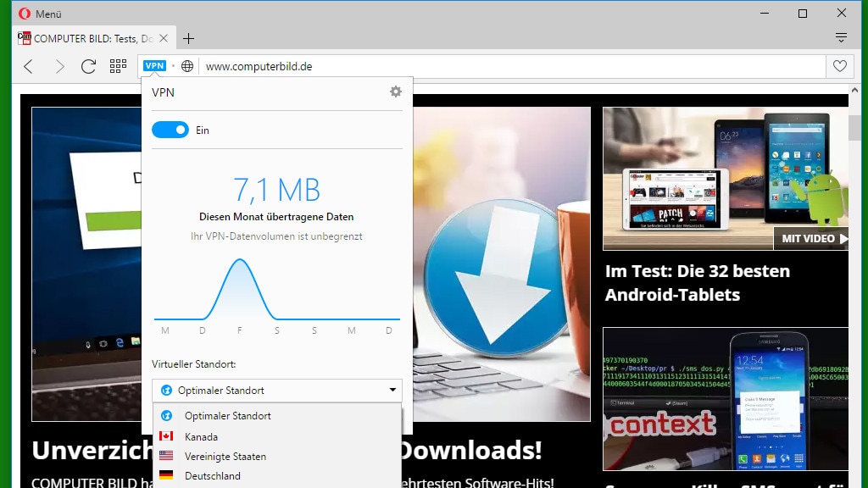Choose Kanada as virtual location
This screenshot has height=488, width=868.
(x=277, y=436)
